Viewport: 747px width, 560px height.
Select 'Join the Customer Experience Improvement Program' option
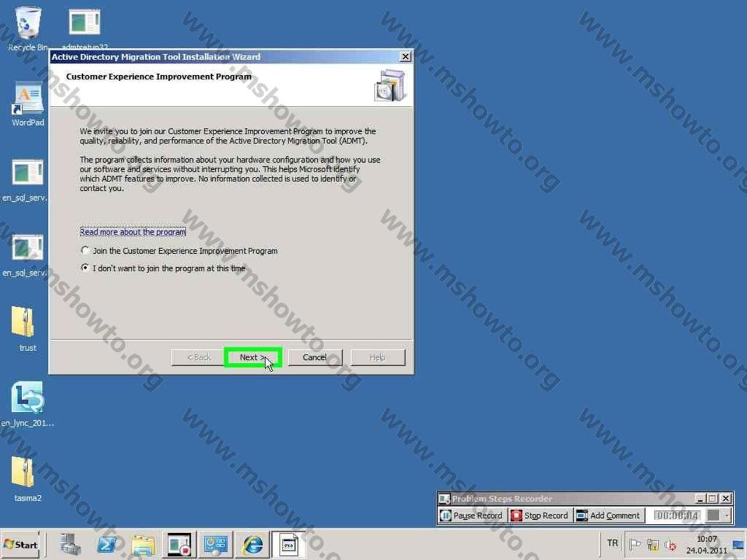[x=180, y=251]
